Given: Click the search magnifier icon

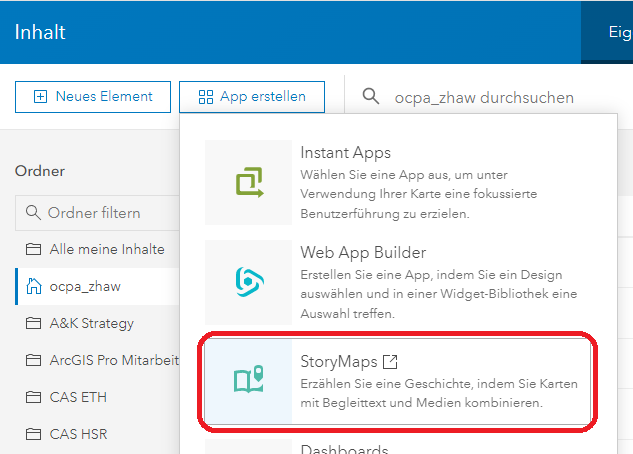Looking at the screenshot, I should tap(371, 97).
